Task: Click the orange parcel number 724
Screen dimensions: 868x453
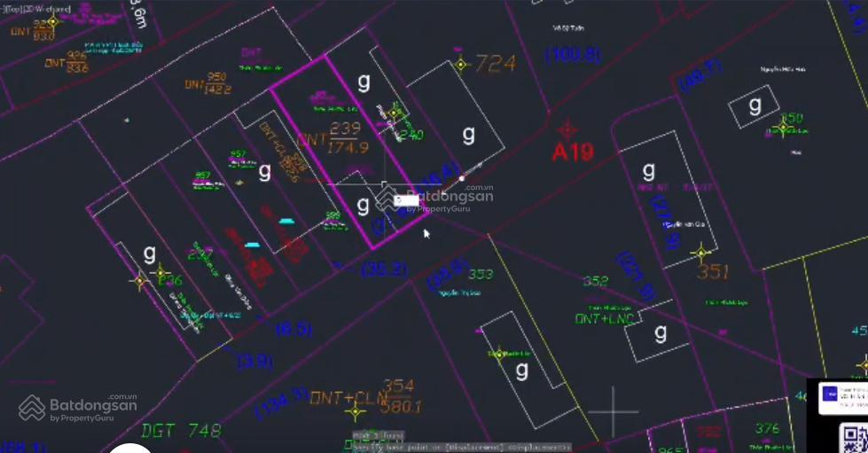Action: [x=496, y=63]
